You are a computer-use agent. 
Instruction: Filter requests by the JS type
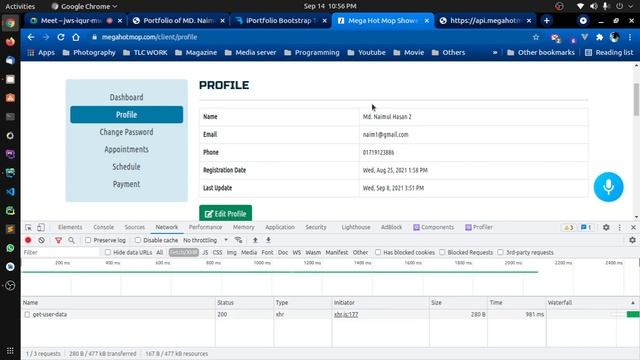[x=205, y=252]
